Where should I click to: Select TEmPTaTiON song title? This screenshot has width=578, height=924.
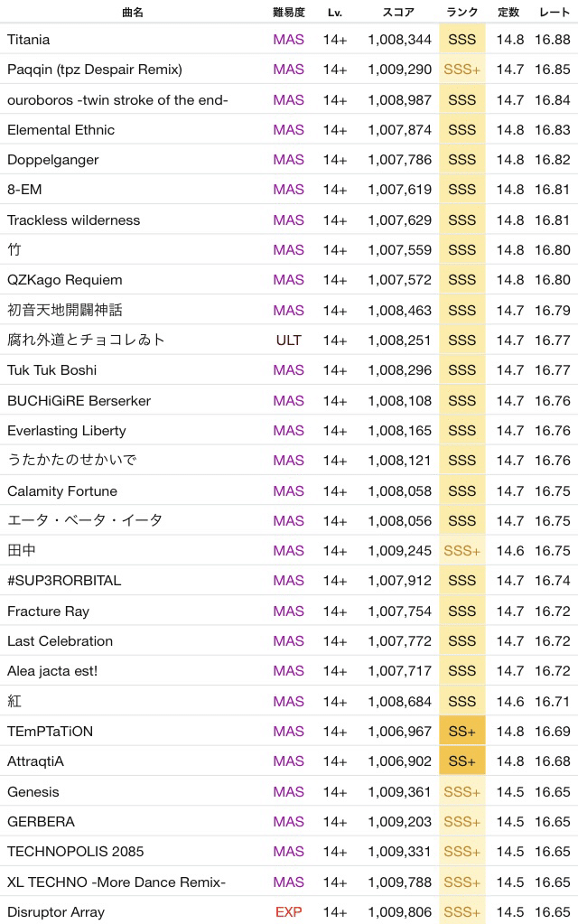50,732
